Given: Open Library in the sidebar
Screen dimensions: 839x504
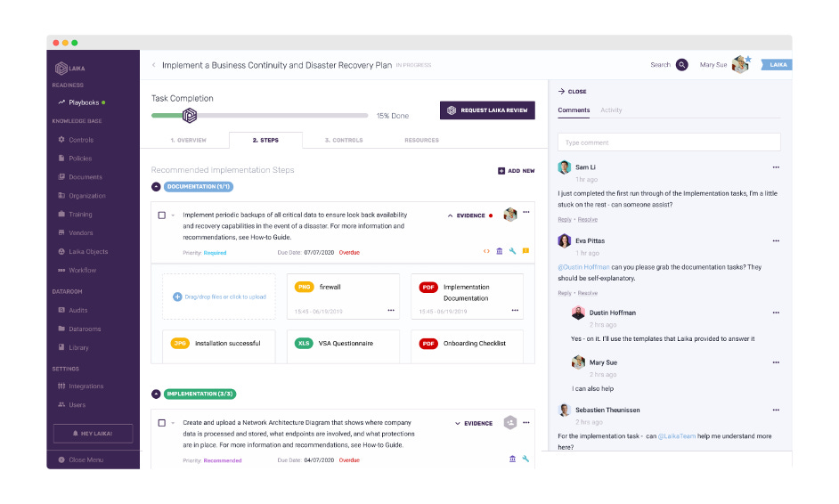Looking at the screenshot, I should (73, 348).
